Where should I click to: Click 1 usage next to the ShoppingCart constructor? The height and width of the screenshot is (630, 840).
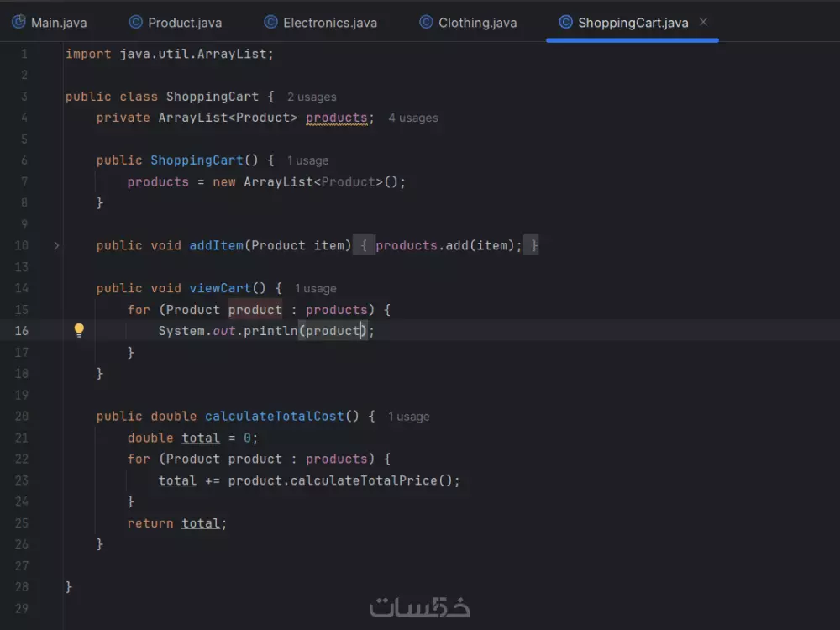(307, 160)
